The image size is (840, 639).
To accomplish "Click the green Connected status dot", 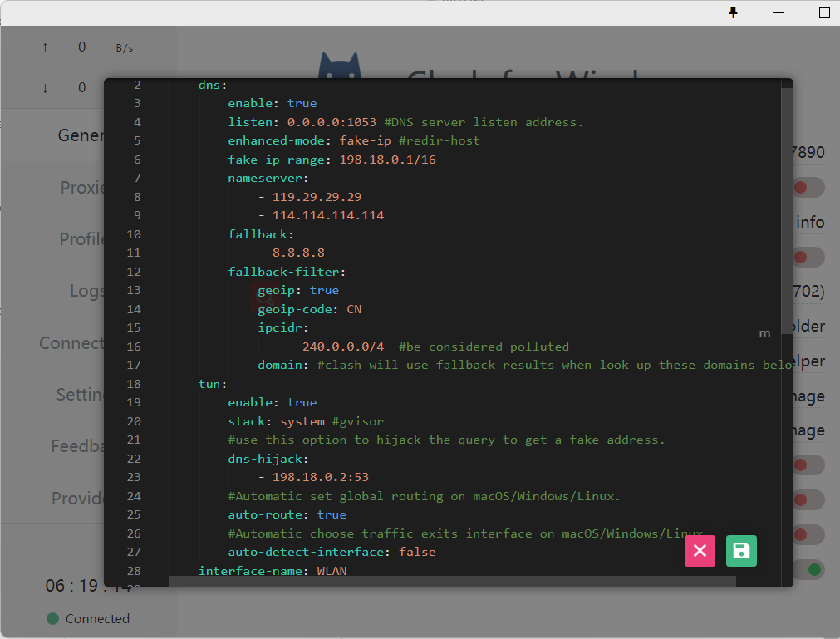I will pyautogui.click(x=52, y=619).
